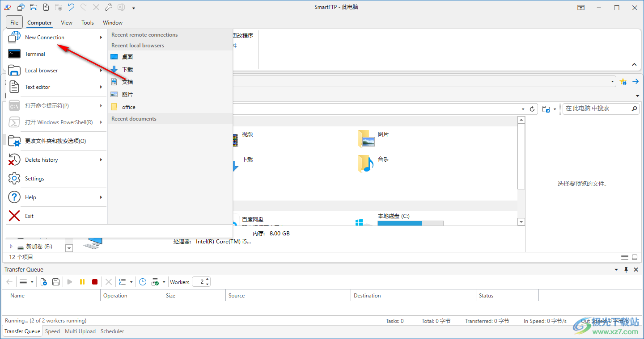The width and height of the screenshot is (644, 339).
Task: Collapse the ribbon with the chevron
Action: pos(634,65)
